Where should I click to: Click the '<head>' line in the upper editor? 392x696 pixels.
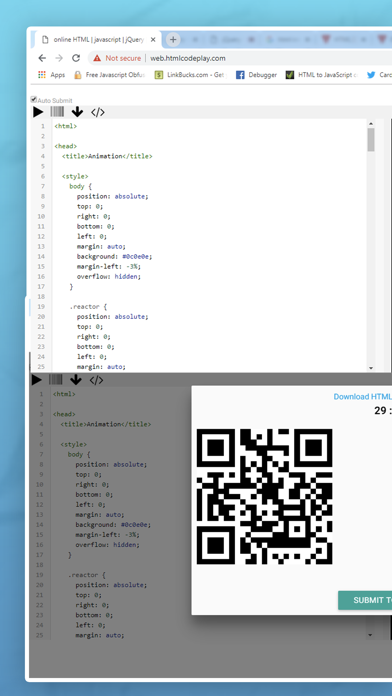point(66,146)
